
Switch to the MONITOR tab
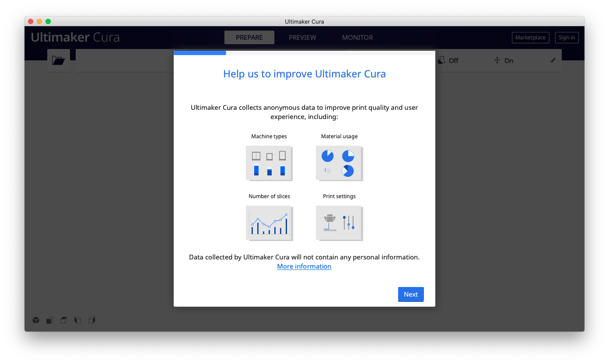click(357, 38)
